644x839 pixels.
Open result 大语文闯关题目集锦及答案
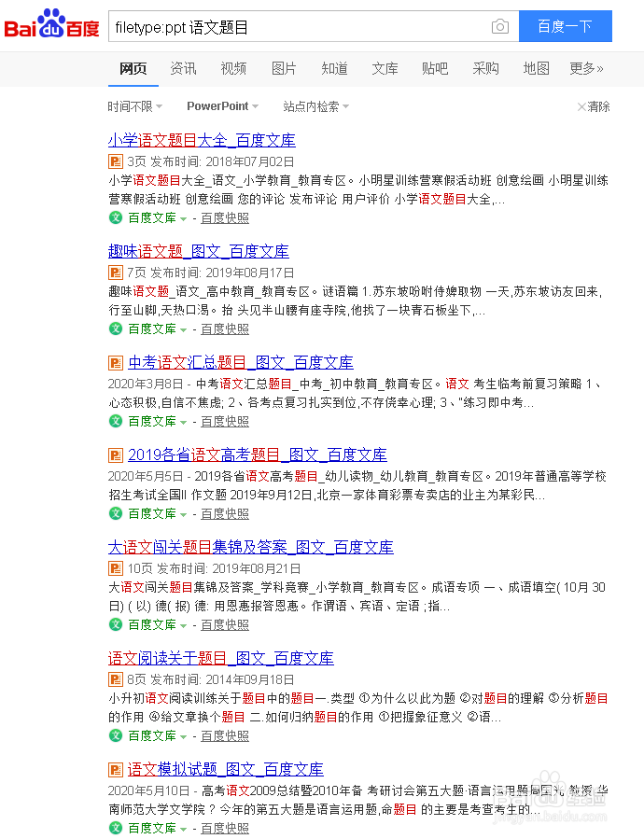click(250, 547)
